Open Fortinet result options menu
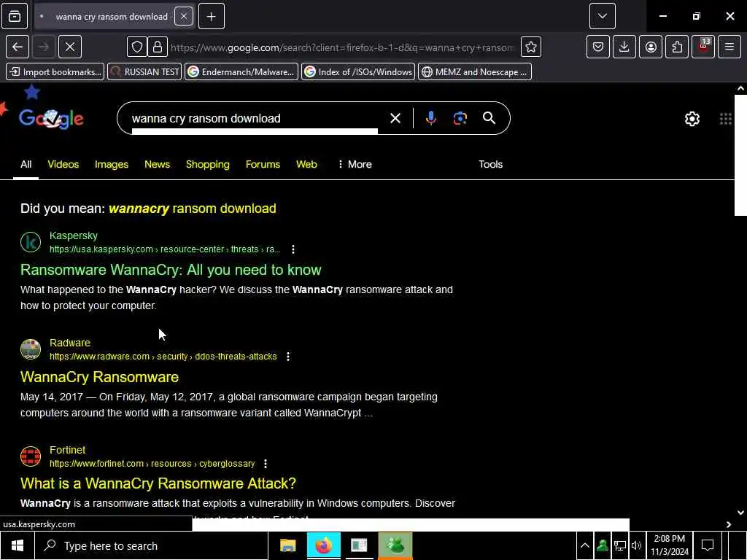 pos(266,464)
